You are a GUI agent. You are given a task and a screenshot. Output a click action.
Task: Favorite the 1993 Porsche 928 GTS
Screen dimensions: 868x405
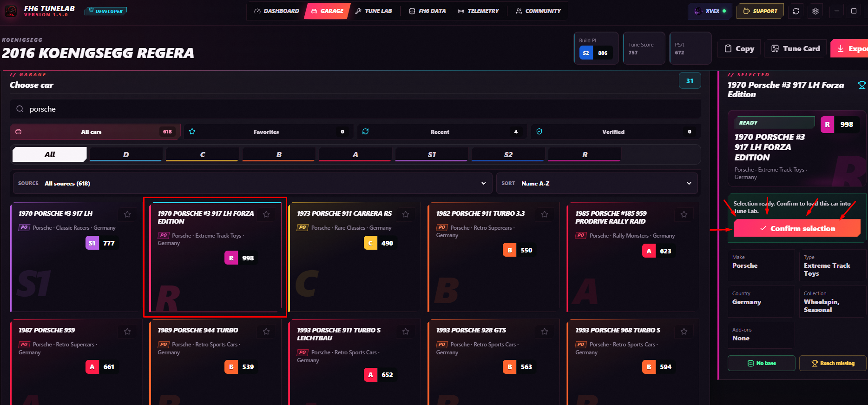pyautogui.click(x=545, y=332)
